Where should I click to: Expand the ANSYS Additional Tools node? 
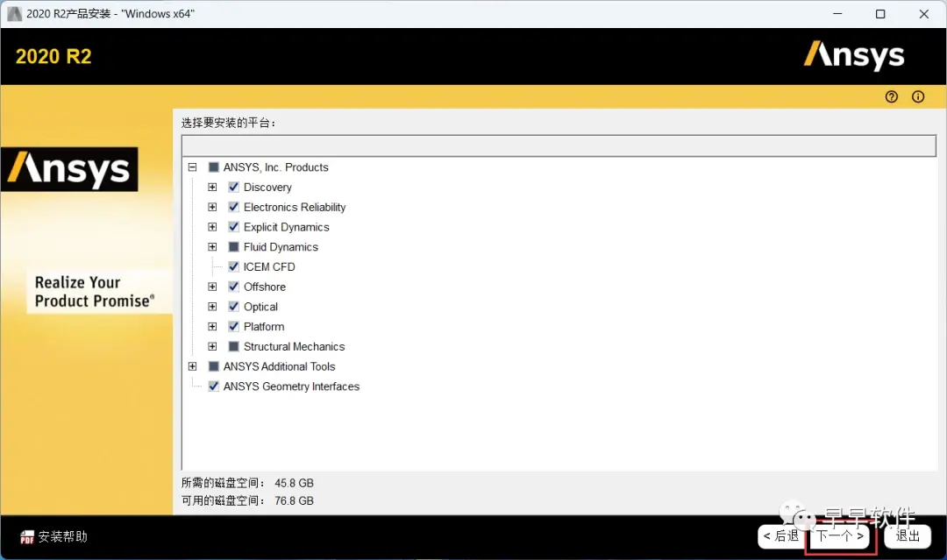[193, 366]
